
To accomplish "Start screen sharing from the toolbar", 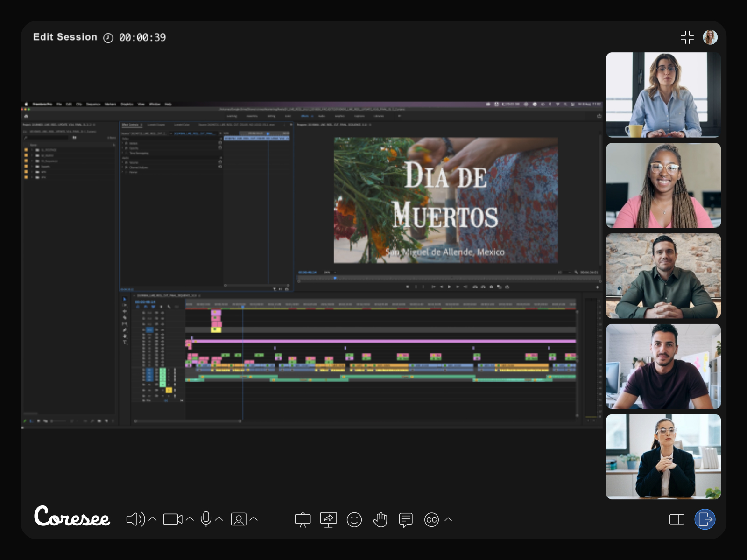I will click(x=328, y=519).
